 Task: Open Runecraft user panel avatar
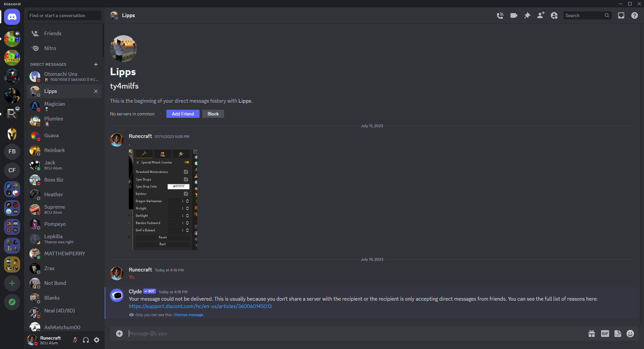(33, 340)
